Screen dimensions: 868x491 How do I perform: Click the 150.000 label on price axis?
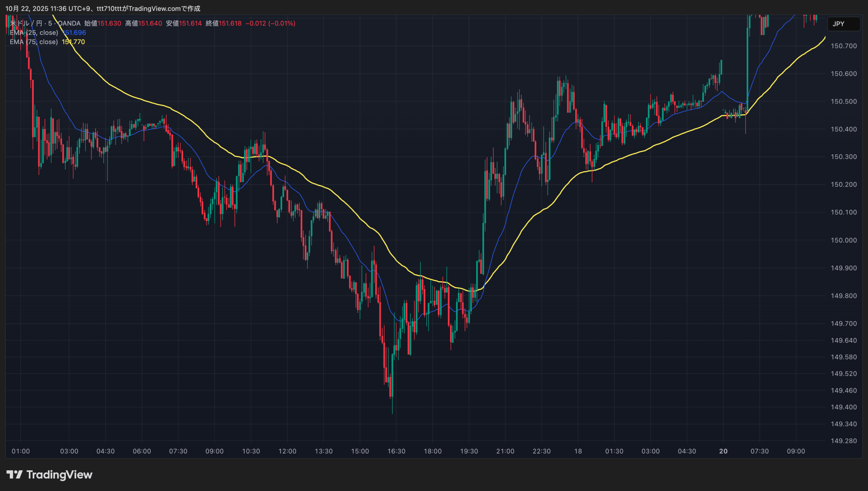844,240
